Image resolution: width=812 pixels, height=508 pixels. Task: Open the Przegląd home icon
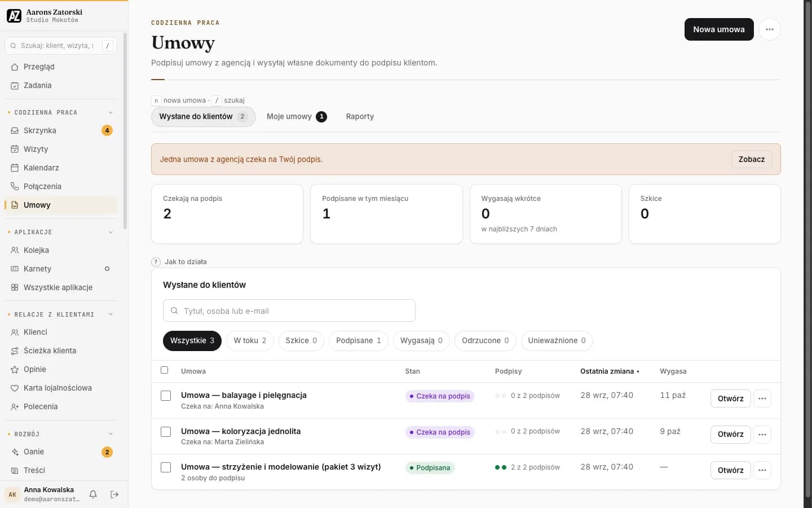click(x=15, y=67)
